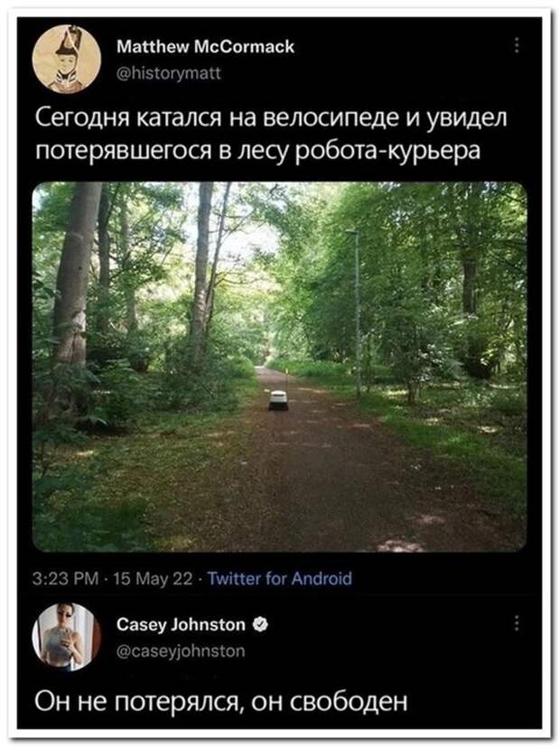This screenshot has width=560, height=747.
Task: Click the lamp post in the photo
Action: (x=356, y=312)
